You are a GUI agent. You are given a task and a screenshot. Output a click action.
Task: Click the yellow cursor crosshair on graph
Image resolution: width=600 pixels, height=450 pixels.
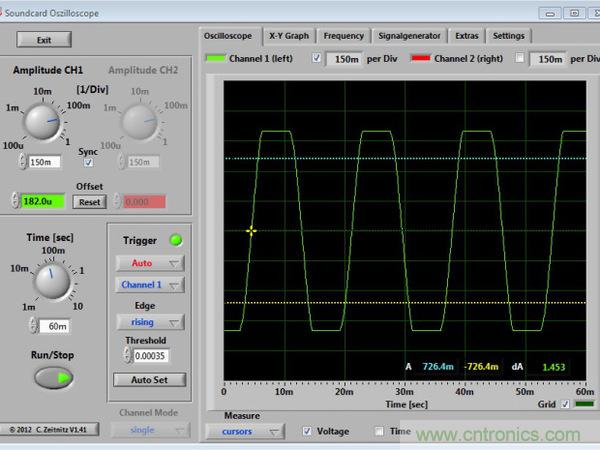coord(251,230)
